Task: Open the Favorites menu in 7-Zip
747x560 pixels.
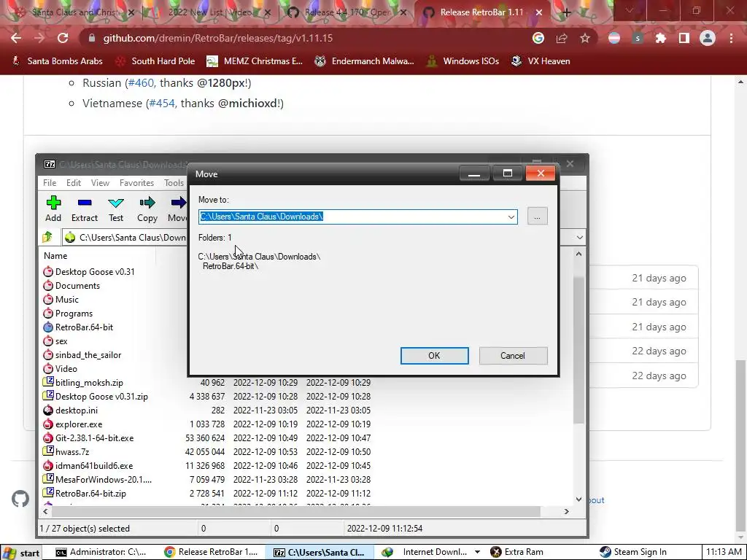Action: pyautogui.click(x=136, y=183)
